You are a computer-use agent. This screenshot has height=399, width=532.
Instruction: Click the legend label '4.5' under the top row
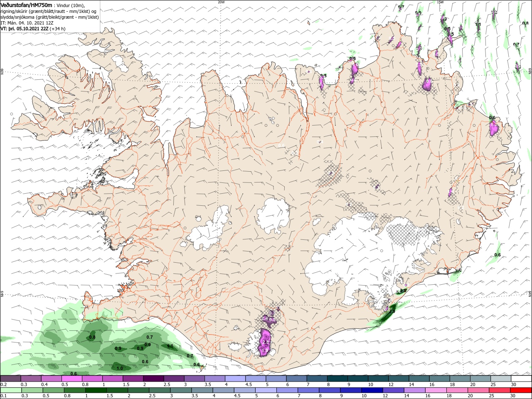[x=249, y=384]
